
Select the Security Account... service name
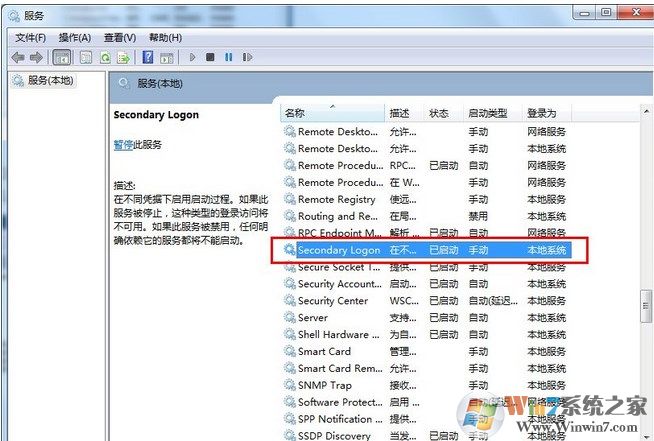[340, 284]
